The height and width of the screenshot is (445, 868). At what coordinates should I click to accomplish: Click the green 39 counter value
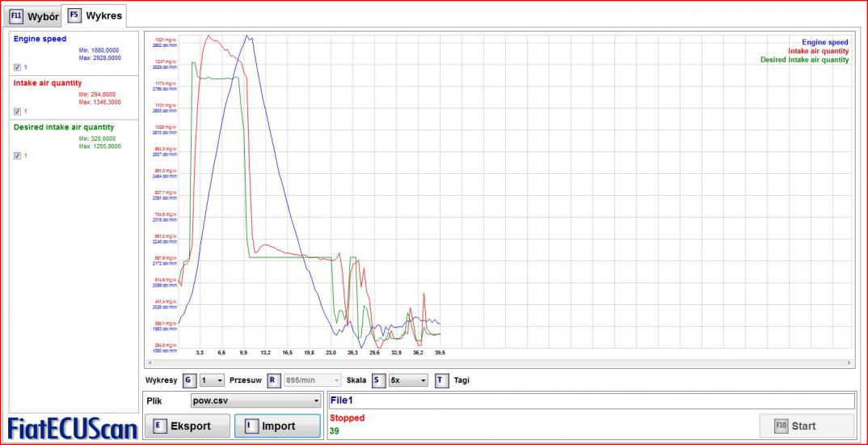(x=333, y=431)
